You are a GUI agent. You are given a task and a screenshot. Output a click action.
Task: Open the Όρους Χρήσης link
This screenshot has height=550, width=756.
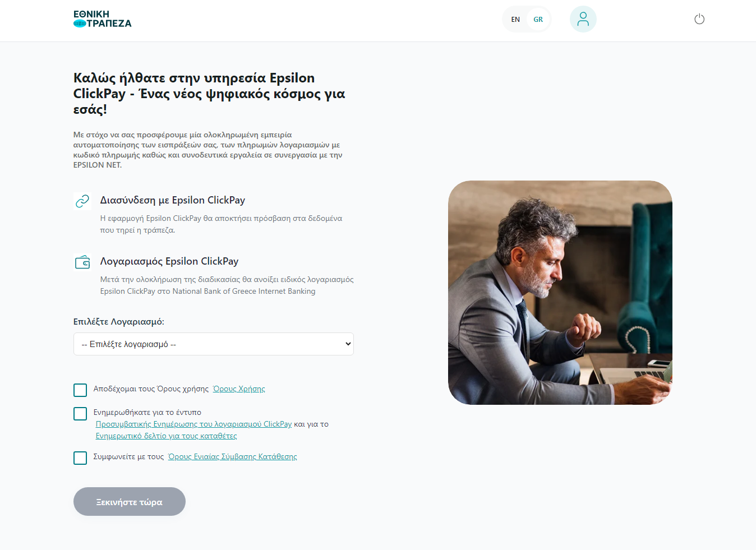pos(239,389)
